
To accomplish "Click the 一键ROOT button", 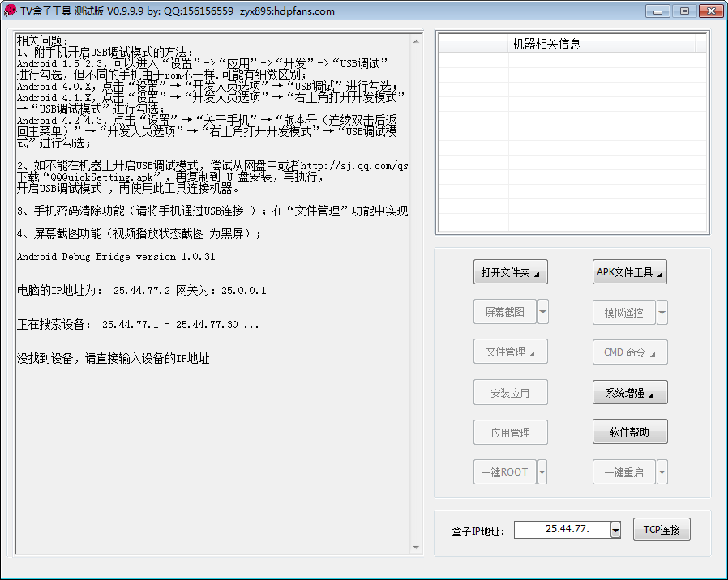I will pos(505,471).
